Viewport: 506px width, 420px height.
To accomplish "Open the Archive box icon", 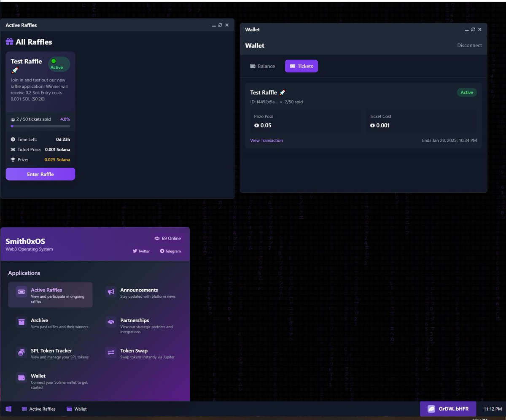I will pos(22,322).
